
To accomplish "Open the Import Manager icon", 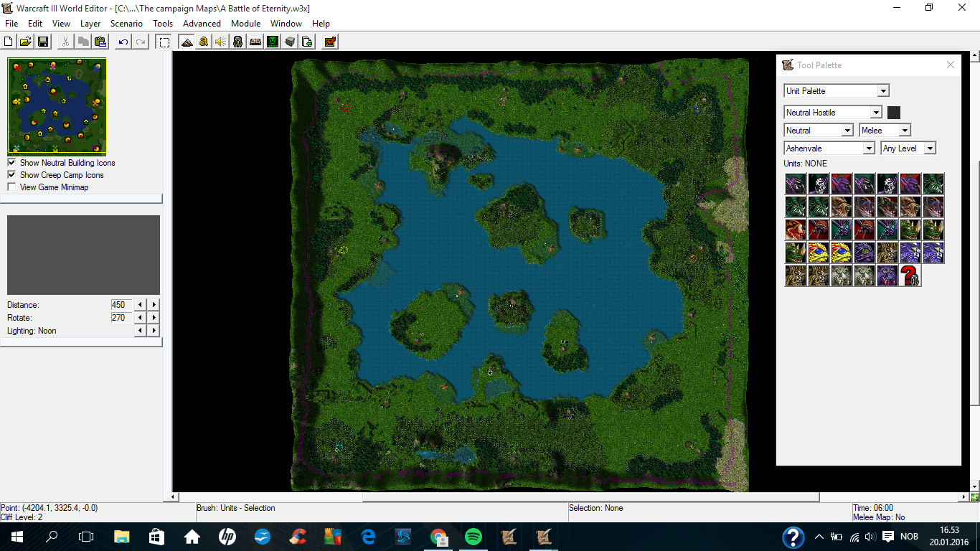I will pos(307,42).
